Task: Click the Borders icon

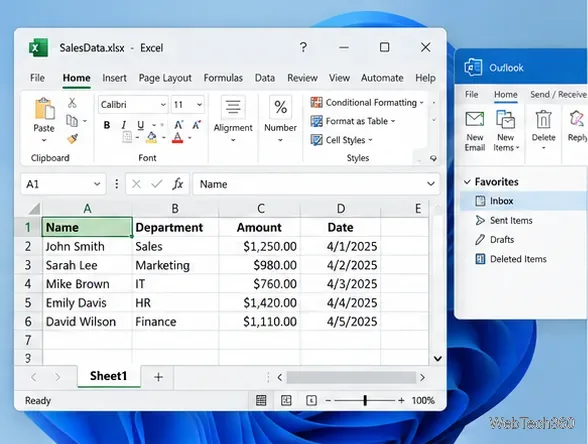Action: coord(128,137)
